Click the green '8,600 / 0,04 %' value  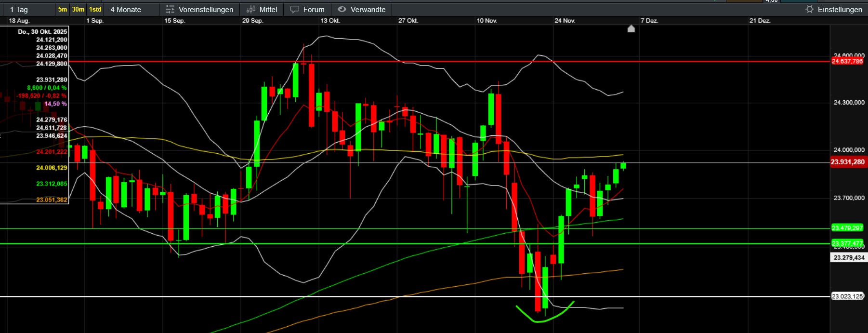pos(47,88)
